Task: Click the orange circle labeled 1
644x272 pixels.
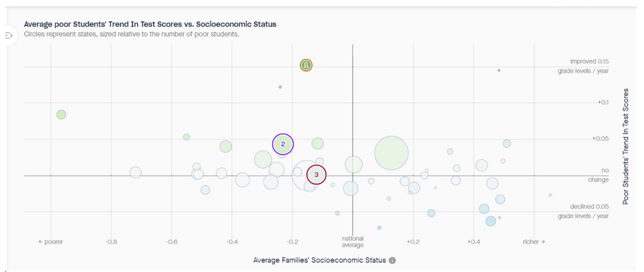Action: click(x=306, y=65)
